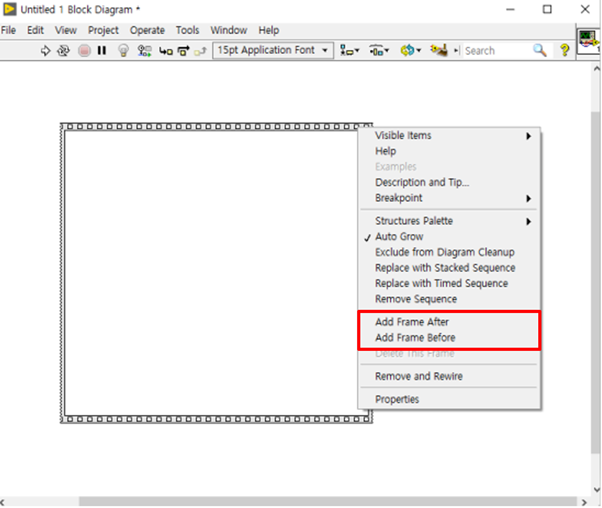Open the 15pt Application Font dropdown
This screenshot has height=508, width=602.
273,50
